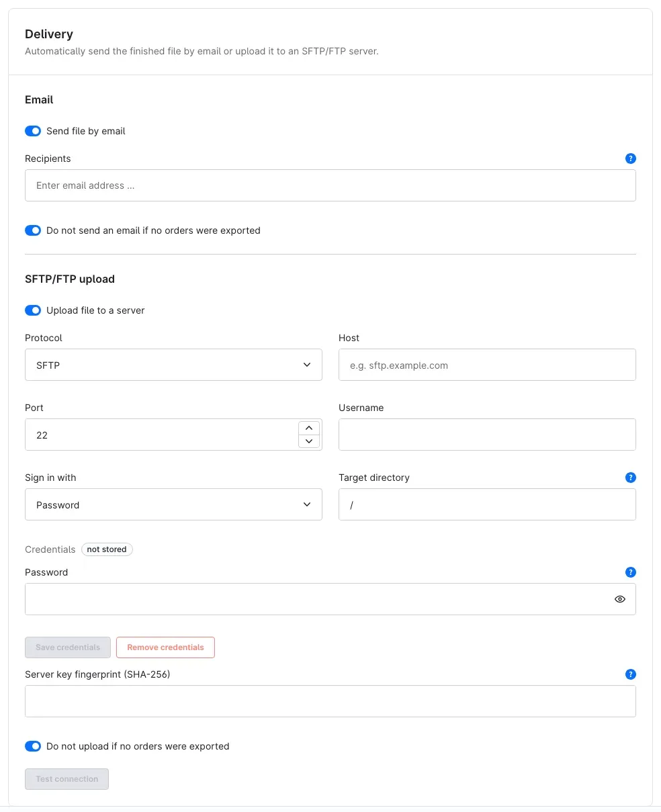
Task: Toggle Do not send an email switch
Action: click(33, 230)
